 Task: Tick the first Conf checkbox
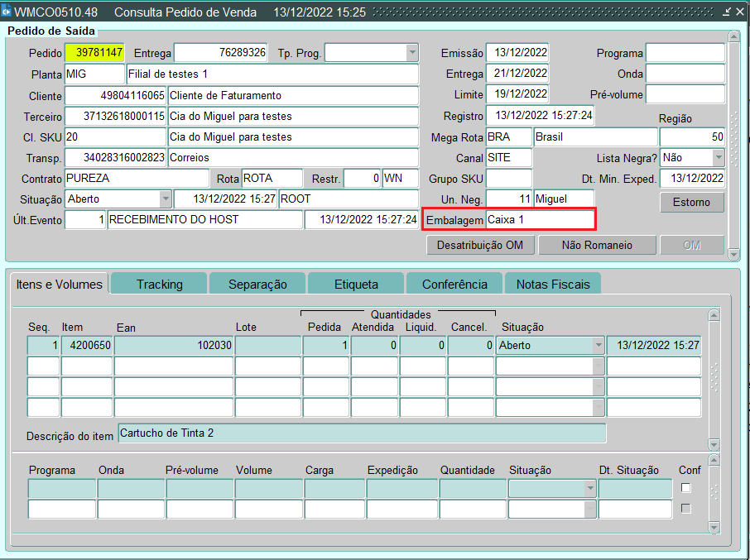[686, 488]
